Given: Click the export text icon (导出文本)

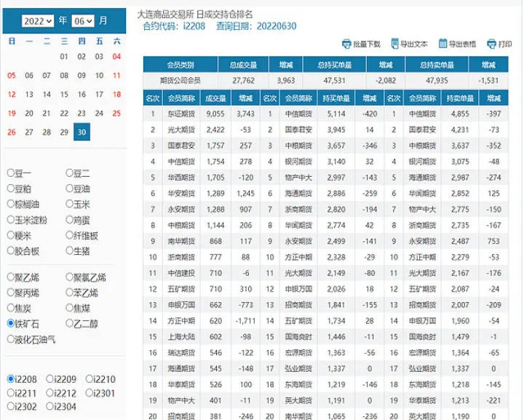Looking at the screenshot, I should pyautogui.click(x=394, y=44).
